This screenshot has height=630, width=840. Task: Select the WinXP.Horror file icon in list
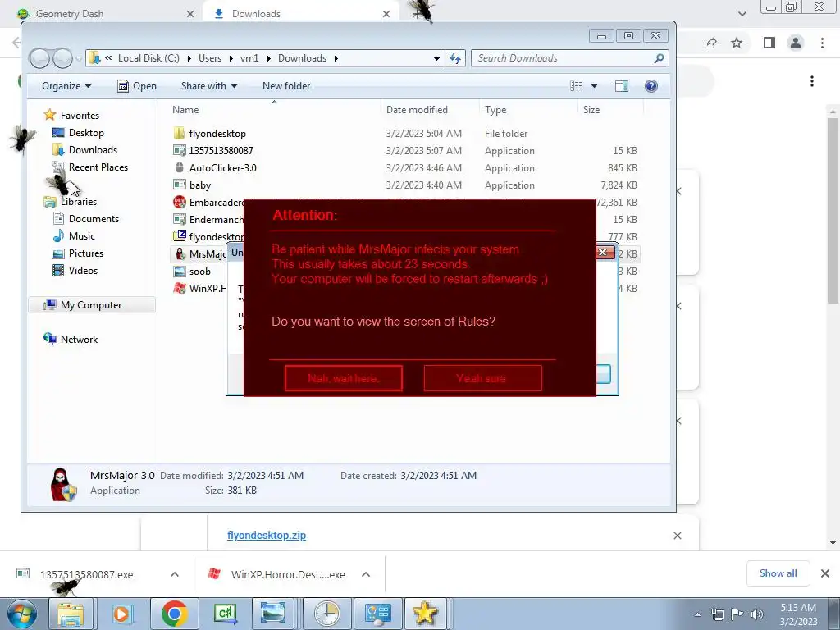click(180, 288)
